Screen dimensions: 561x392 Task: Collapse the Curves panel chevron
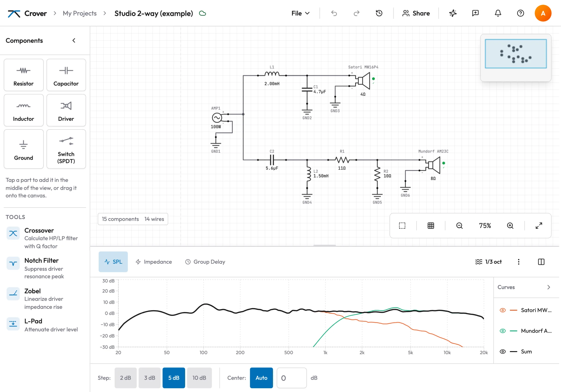point(549,287)
